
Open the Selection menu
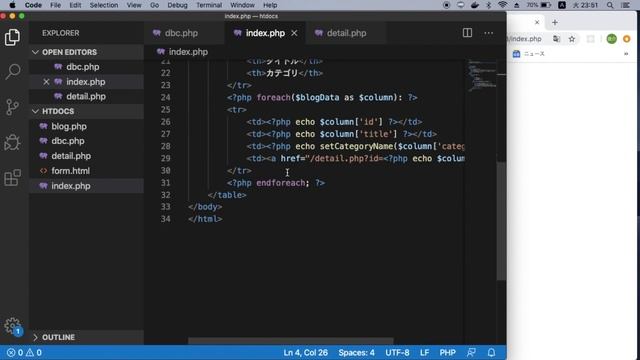tap(104, 5)
